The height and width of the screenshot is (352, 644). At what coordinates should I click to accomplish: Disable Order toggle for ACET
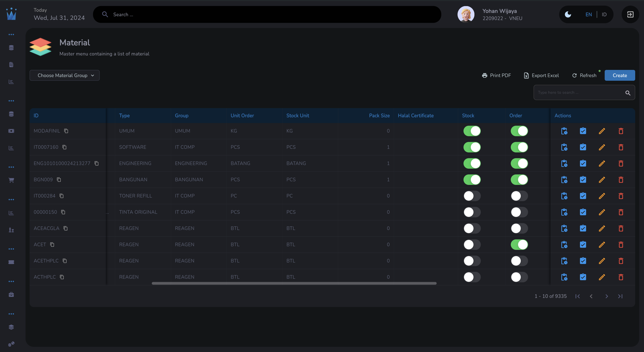(x=519, y=244)
